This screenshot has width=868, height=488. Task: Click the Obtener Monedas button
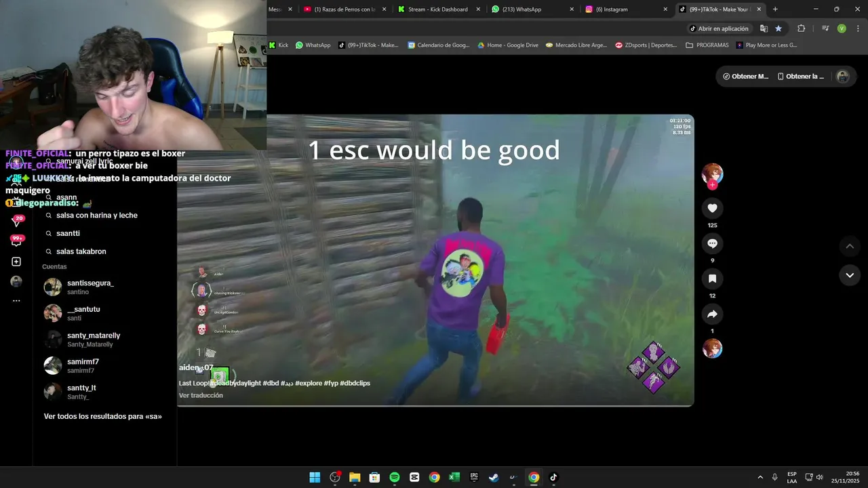tap(745, 77)
